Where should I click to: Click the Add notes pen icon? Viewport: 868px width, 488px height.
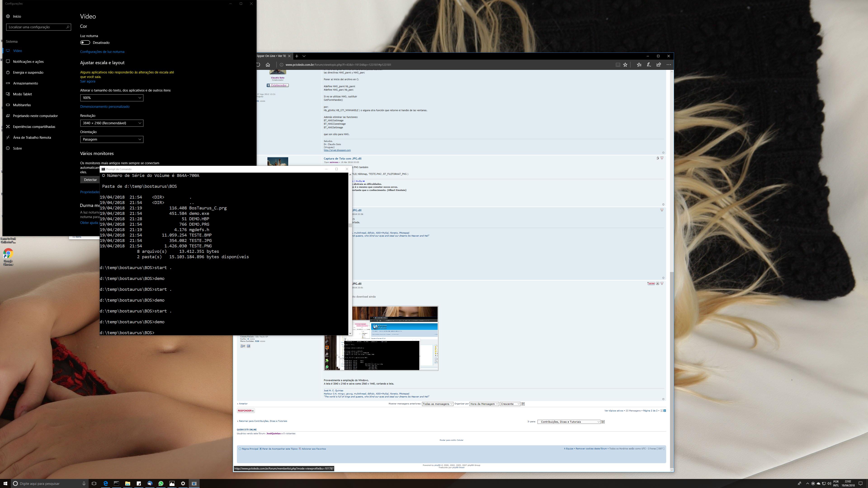[x=649, y=65]
